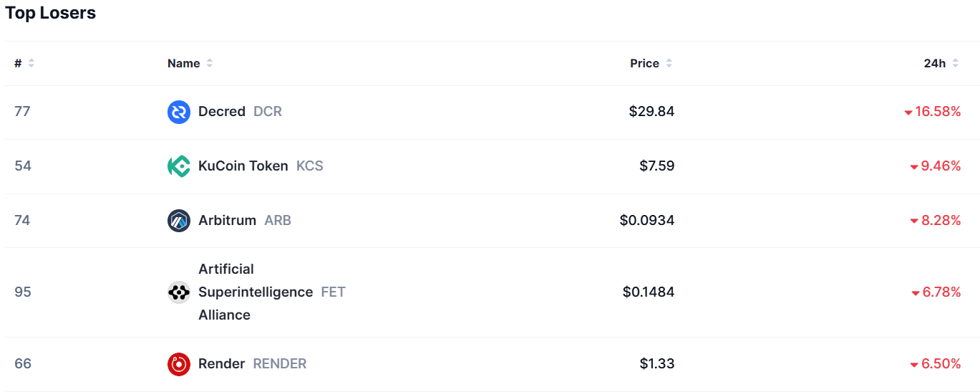Click the Render coin logo icon
Screen dimensions: 980x392
point(179,364)
